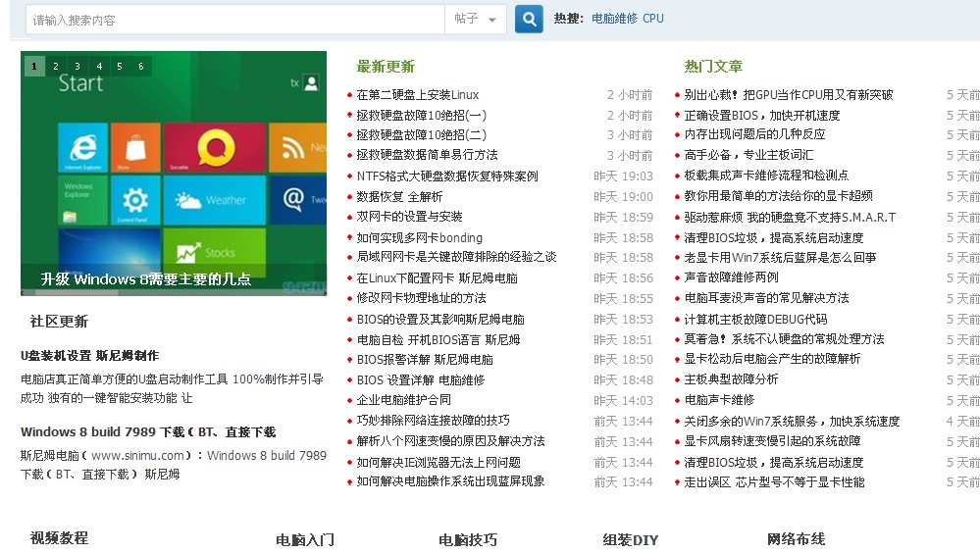Viewport: 980px width, 554px height.
Task: Open hot article 显卡风扇转速变慢引起的系统故障
Action: (772, 441)
